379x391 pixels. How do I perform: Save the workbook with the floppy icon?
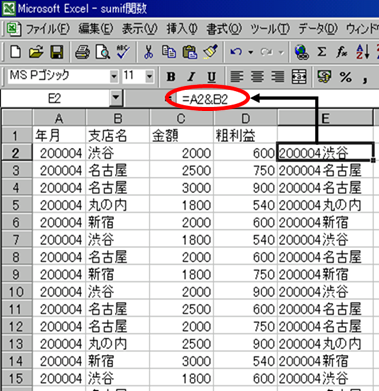[56, 52]
